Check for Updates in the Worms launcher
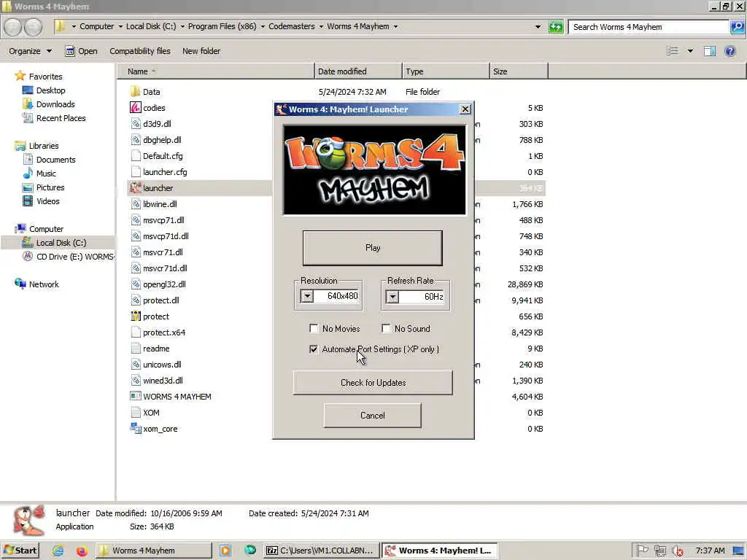This screenshot has width=747, height=560. tap(373, 383)
